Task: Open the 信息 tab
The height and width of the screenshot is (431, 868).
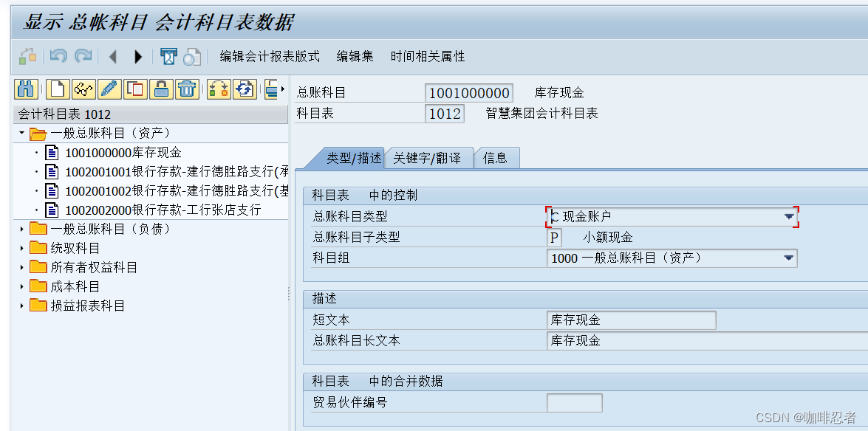Action: [496, 157]
